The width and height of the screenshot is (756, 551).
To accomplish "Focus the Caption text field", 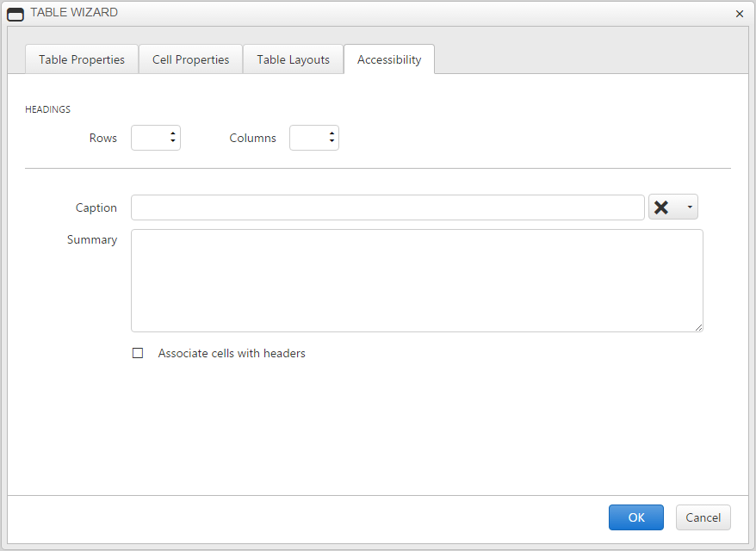I will point(387,207).
